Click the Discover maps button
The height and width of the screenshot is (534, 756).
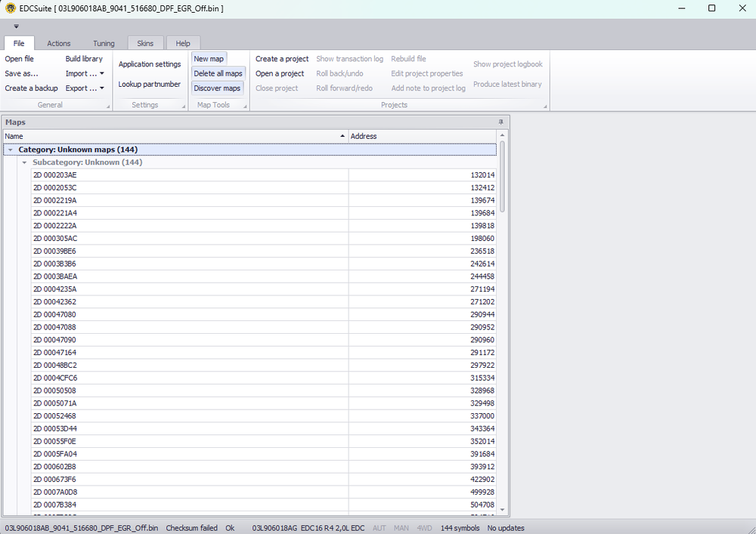[217, 88]
